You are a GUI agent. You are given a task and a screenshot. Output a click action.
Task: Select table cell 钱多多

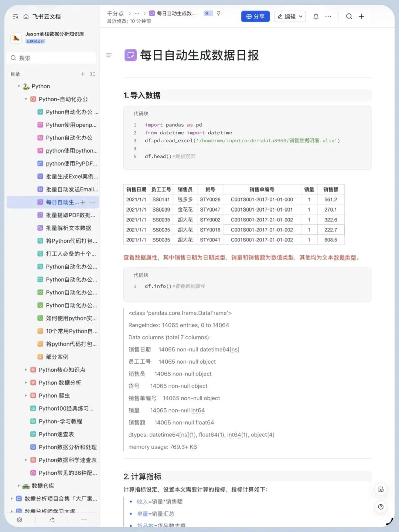click(185, 199)
